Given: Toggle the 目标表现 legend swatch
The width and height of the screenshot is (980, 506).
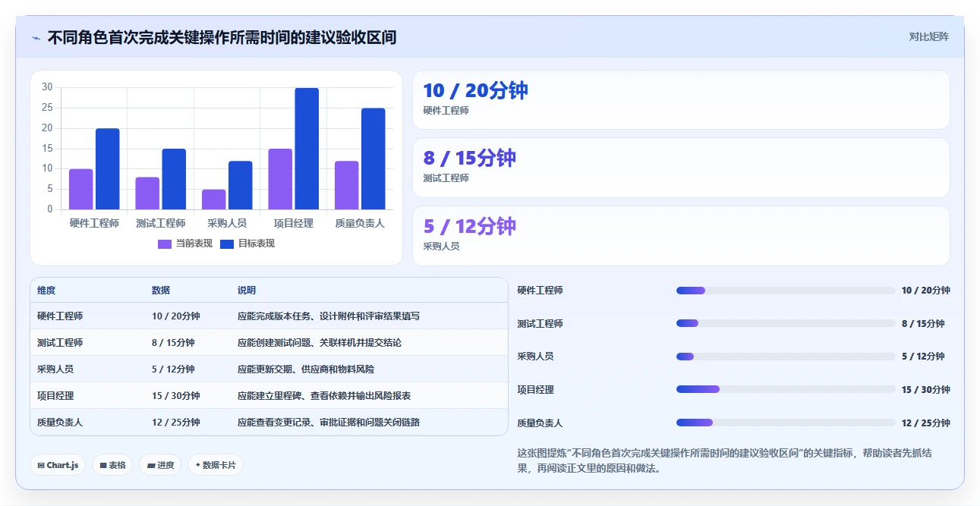Looking at the screenshot, I should [227, 244].
